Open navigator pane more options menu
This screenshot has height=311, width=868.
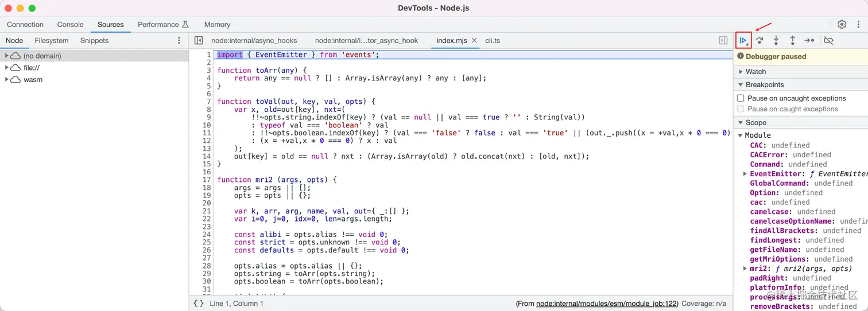click(179, 40)
